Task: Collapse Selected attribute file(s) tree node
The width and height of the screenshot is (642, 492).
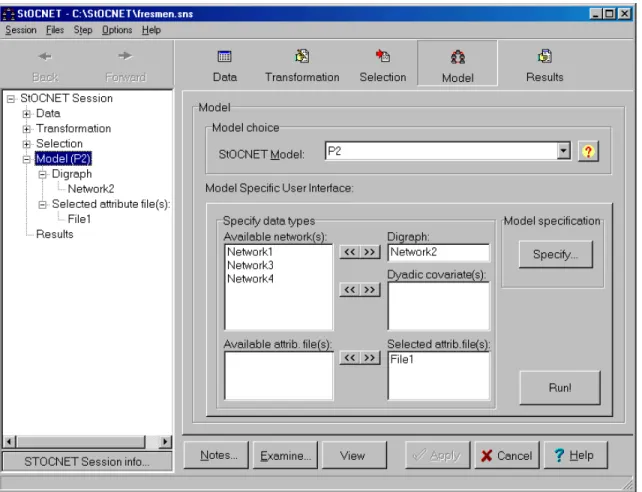Action: click(x=42, y=204)
